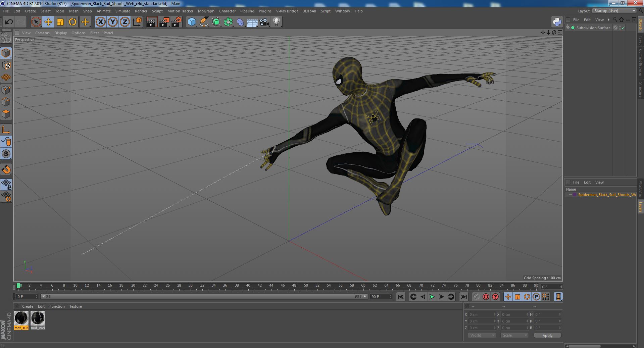Image resolution: width=644 pixels, height=348 pixels.
Task: Go to start of animation
Action: 400,297
